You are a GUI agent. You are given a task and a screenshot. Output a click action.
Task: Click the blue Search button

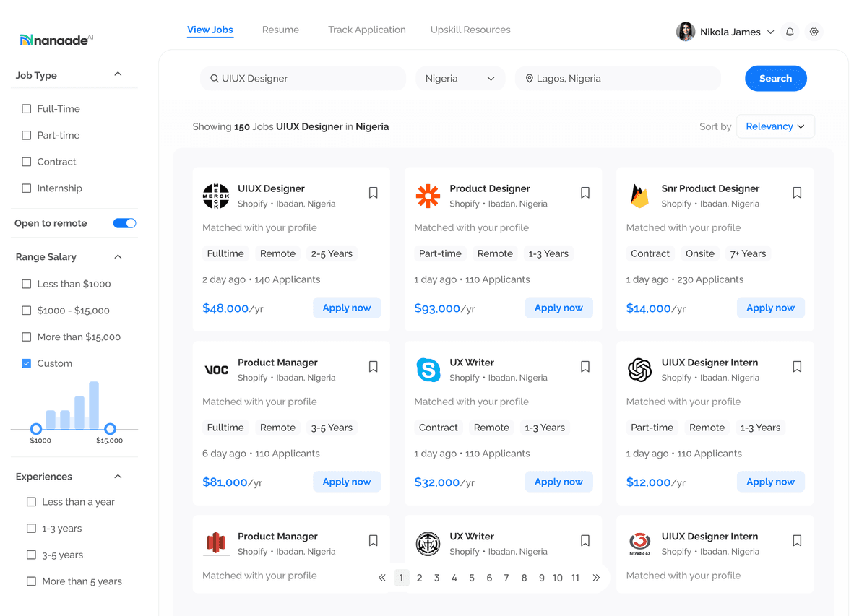pyautogui.click(x=775, y=79)
